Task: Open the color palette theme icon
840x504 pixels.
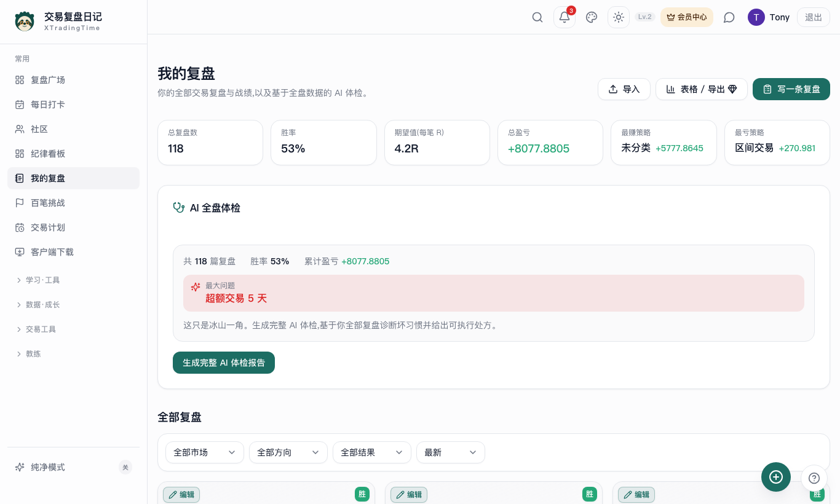Action: click(x=592, y=17)
